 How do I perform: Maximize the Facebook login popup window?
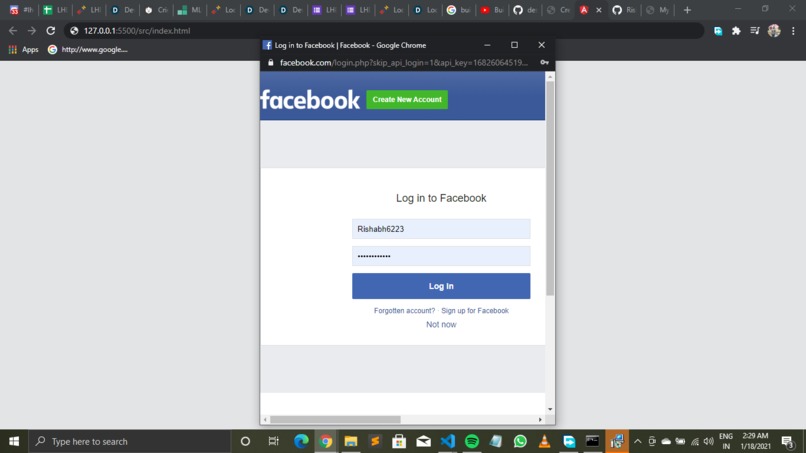514,45
